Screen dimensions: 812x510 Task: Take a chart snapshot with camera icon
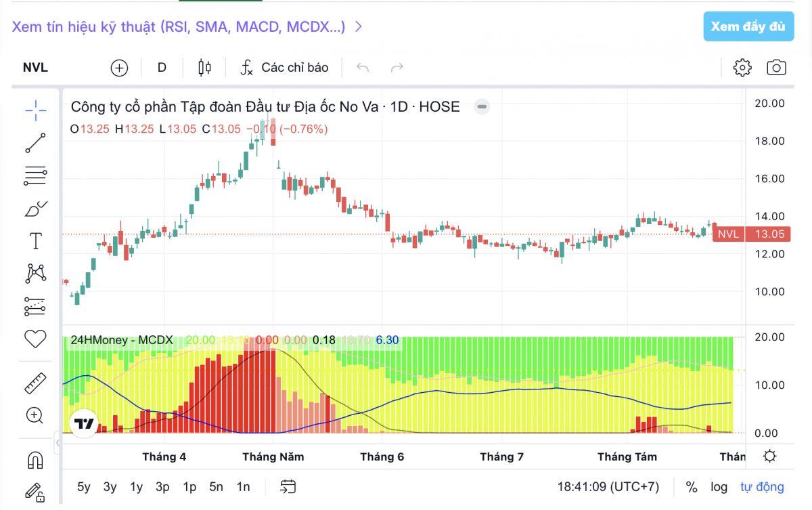click(776, 68)
